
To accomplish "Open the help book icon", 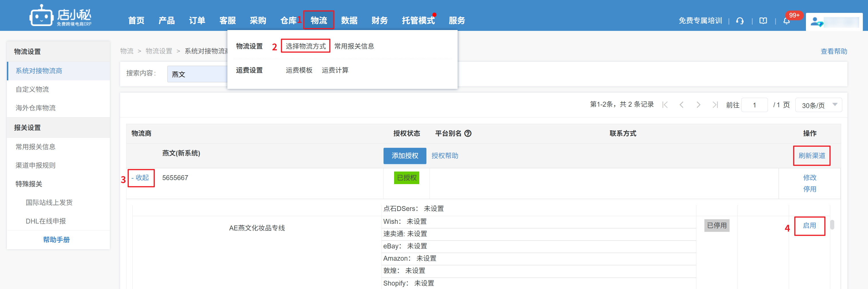I will [x=763, y=21].
